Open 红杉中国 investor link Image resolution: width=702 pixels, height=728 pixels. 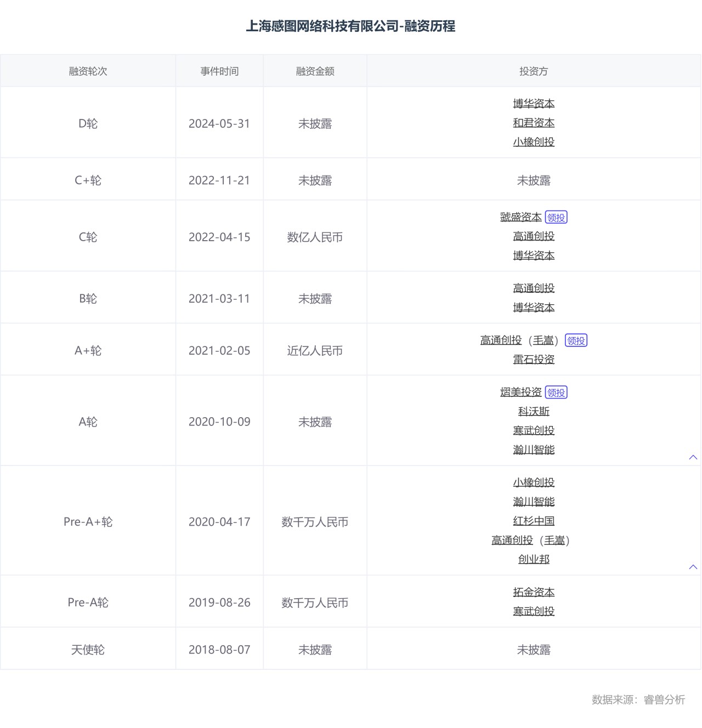[534, 521]
